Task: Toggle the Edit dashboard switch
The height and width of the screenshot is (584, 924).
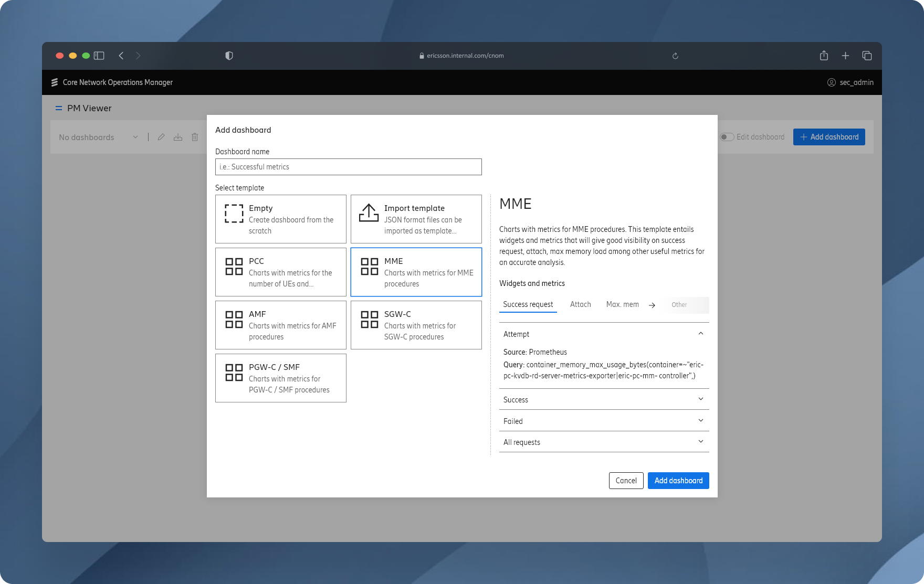Action: point(727,137)
